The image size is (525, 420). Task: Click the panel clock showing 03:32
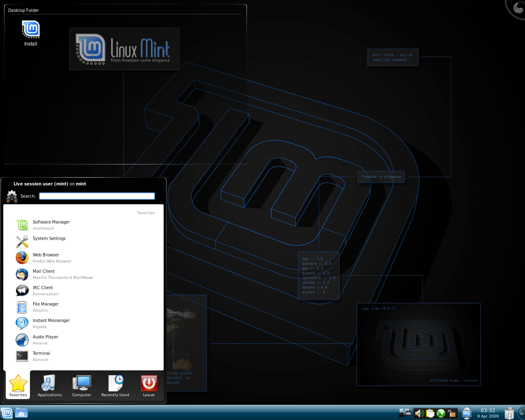click(488, 413)
